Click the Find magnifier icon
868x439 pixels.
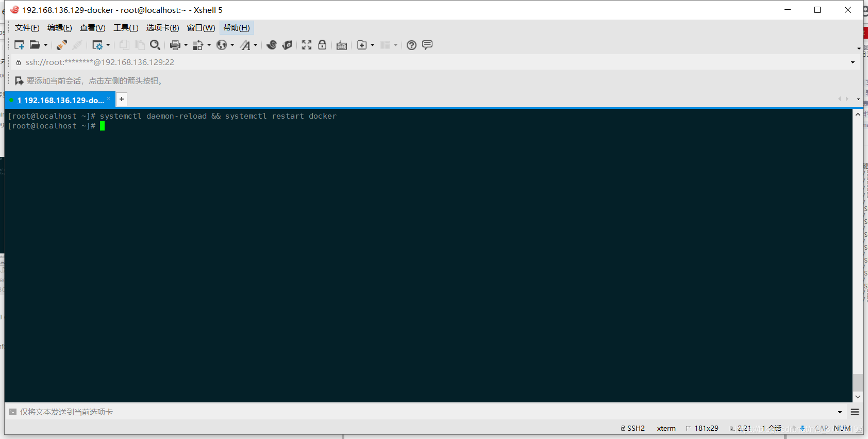point(155,45)
